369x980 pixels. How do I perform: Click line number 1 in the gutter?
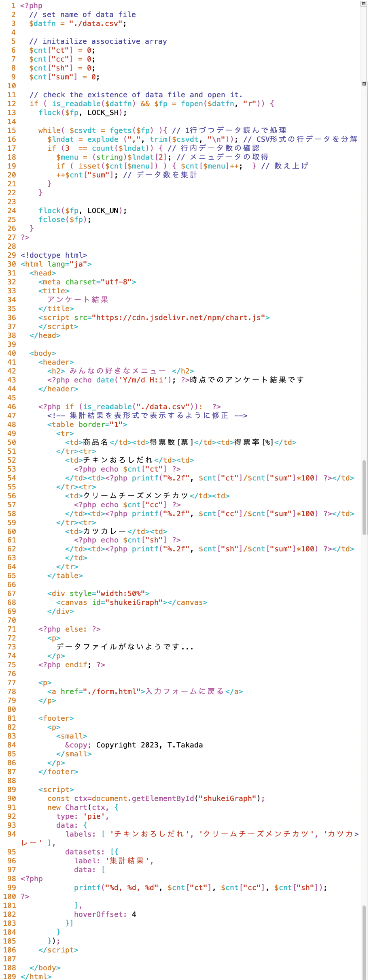(x=14, y=6)
